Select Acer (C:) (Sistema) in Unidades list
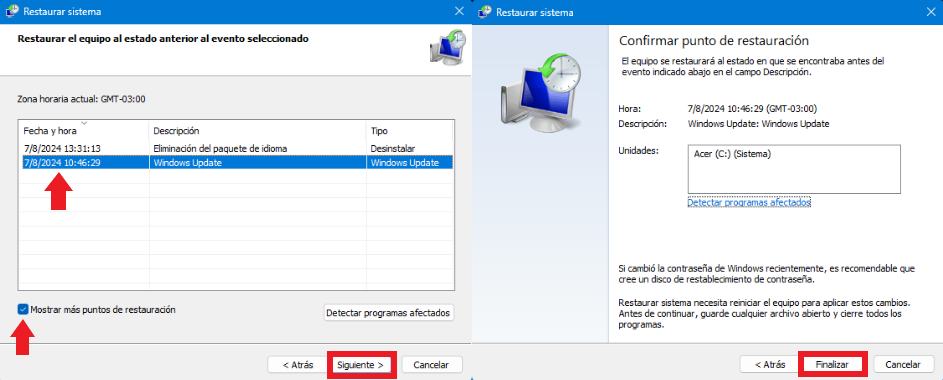The image size is (943, 380). (732, 154)
